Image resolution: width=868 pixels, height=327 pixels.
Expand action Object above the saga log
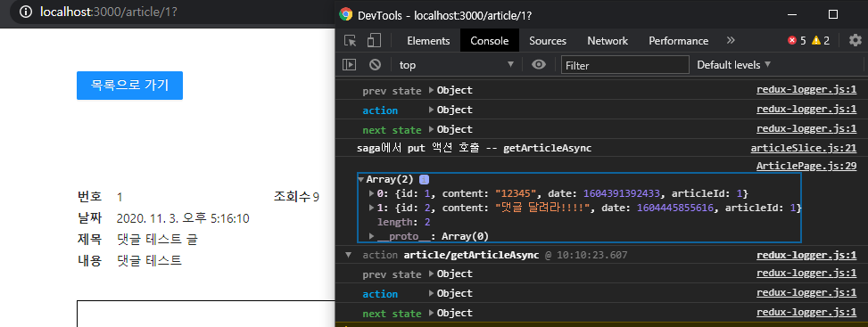coord(432,110)
